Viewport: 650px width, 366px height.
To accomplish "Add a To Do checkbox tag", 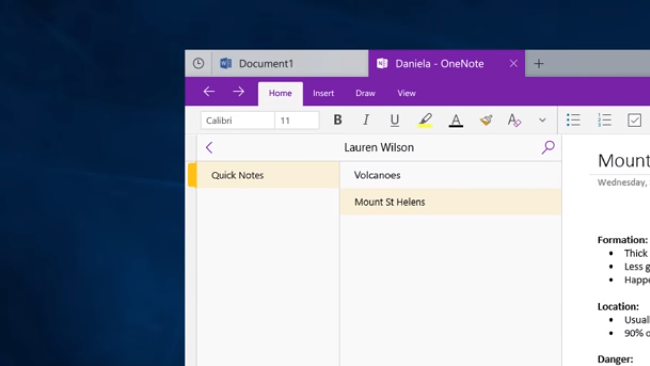I will 634,120.
